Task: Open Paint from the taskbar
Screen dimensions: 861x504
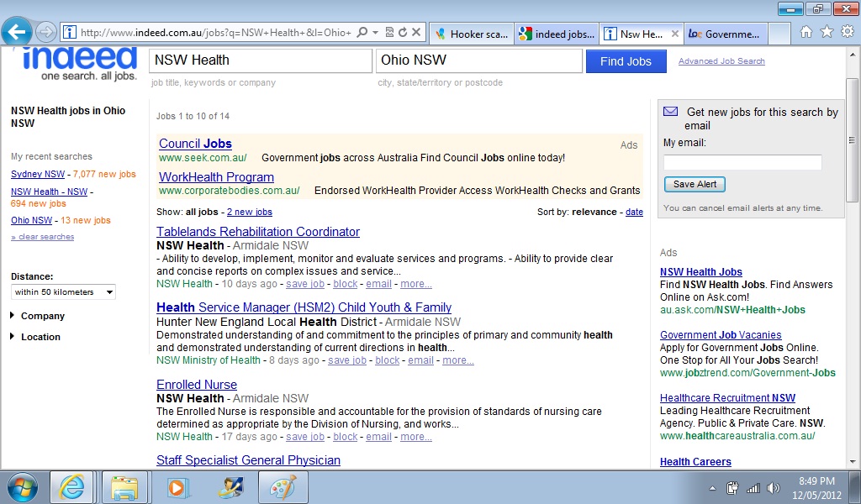Action: [x=283, y=487]
